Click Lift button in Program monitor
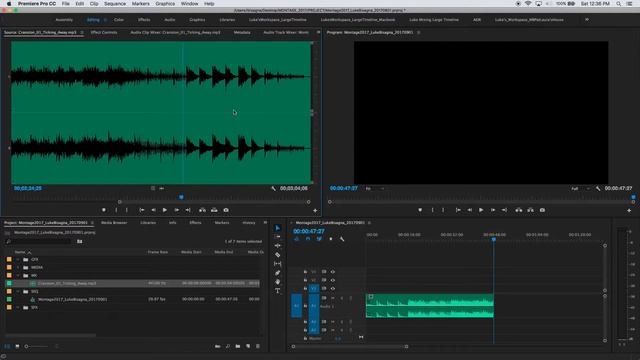Image resolution: width=640 pixels, height=360 pixels. (x=518, y=210)
